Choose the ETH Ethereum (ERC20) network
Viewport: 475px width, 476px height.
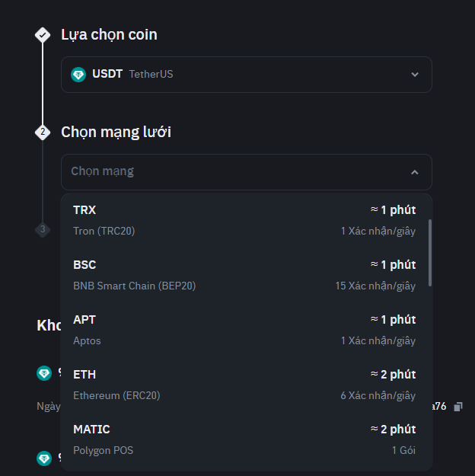pyautogui.click(x=244, y=385)
